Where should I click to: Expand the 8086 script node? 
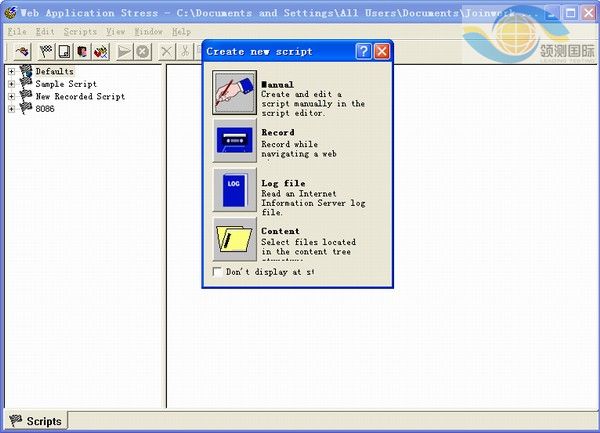click(11, 109)
